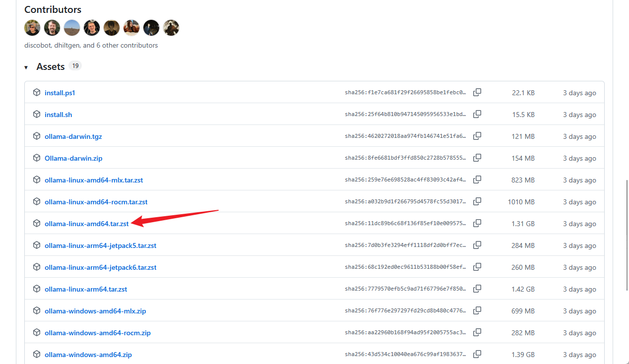
Task: Copy hash for ollama-windows-amd64-mlx.zip
Action: [x=477, y=311]
